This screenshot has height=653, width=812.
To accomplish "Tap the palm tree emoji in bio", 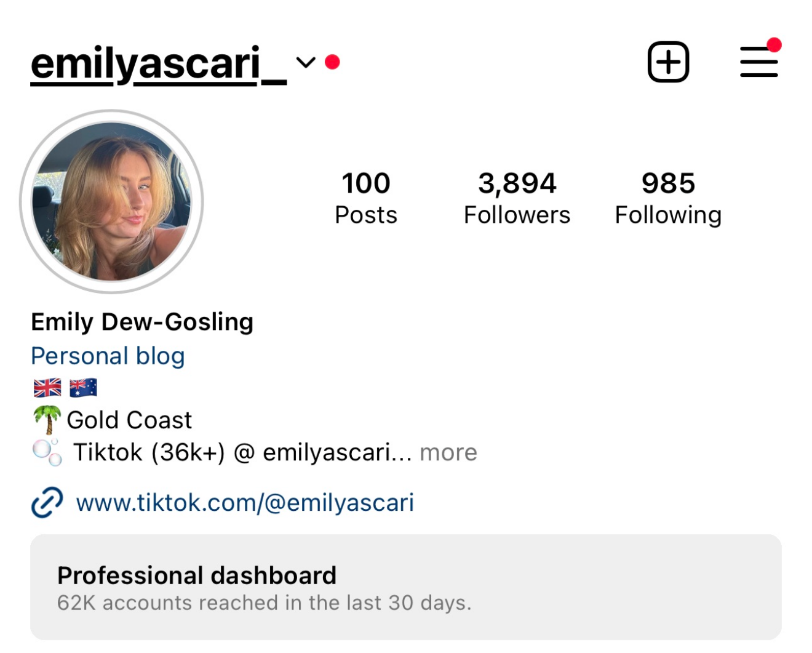I will (x=47, y=420).
